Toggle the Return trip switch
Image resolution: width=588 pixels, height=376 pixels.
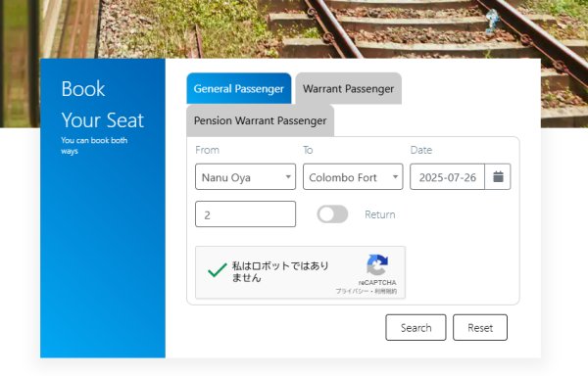click(332, 214)
